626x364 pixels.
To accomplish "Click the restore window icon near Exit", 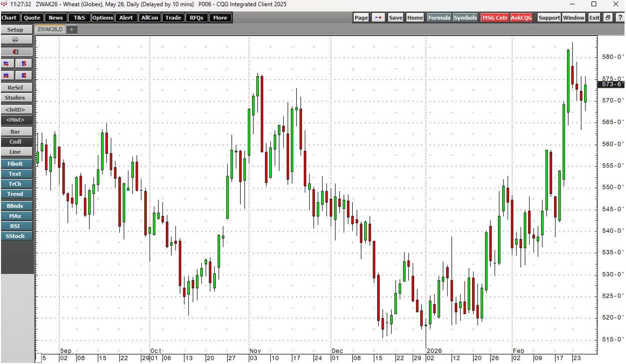I will click(x=608, y=17).
